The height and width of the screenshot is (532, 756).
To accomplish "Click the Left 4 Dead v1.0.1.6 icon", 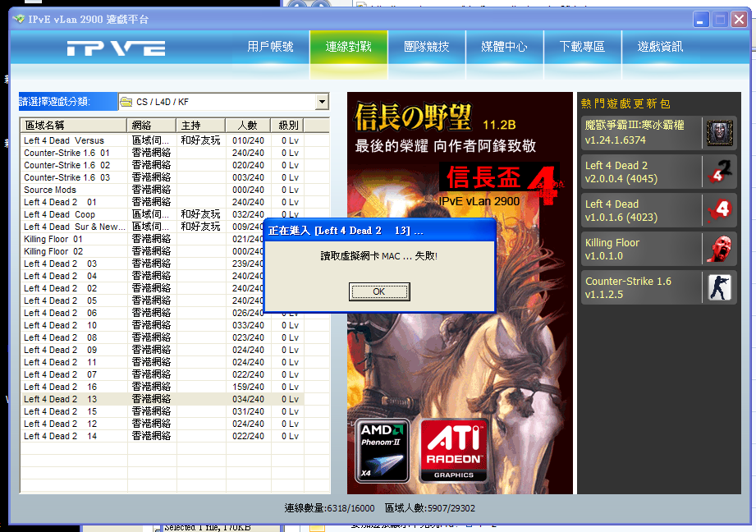I will (x=720, y=210).
